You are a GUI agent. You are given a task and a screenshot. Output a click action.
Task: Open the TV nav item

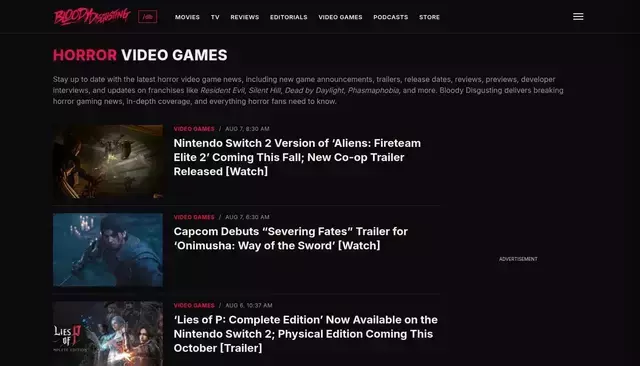point(215,17)
